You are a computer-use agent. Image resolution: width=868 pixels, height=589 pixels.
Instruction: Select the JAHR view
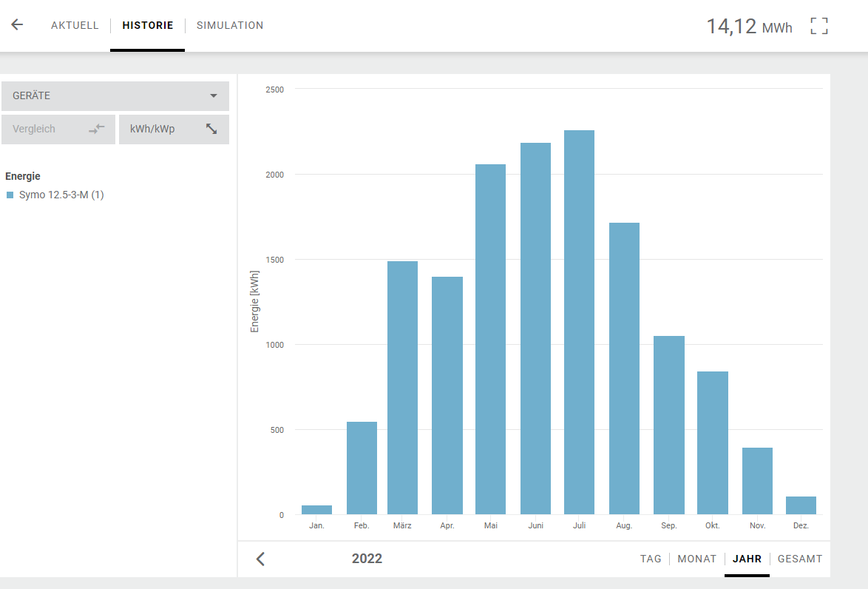coord(747,559)
